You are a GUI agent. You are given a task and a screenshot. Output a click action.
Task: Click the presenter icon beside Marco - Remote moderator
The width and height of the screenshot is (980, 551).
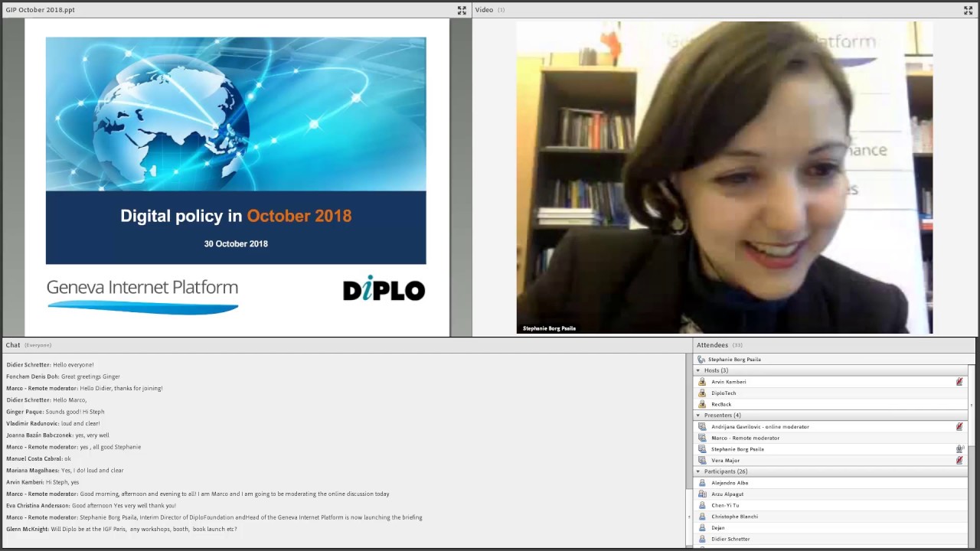702,438
